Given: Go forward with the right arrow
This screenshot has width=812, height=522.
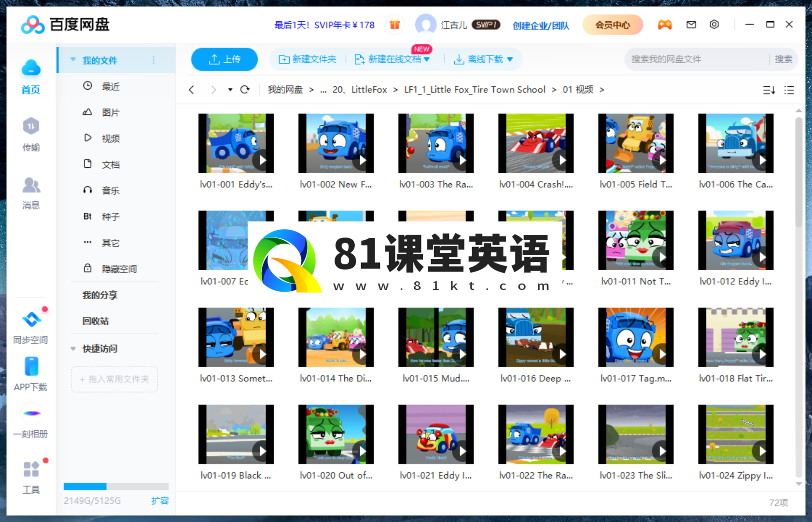Looking at the screenshot, I should [x=213, y=90].
